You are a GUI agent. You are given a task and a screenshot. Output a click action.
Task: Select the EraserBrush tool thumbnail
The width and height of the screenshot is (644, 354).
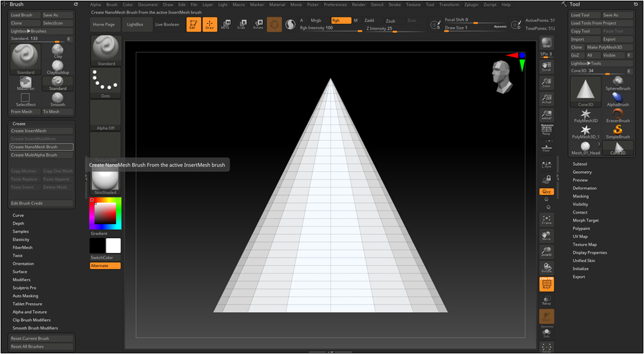coord(618,115)
